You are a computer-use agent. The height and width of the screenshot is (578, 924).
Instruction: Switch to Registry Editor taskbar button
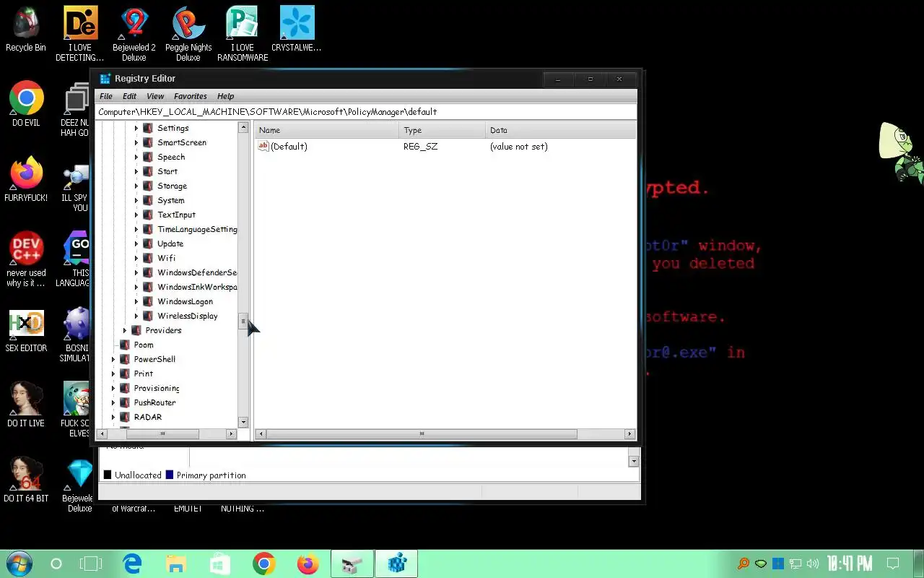396,564
